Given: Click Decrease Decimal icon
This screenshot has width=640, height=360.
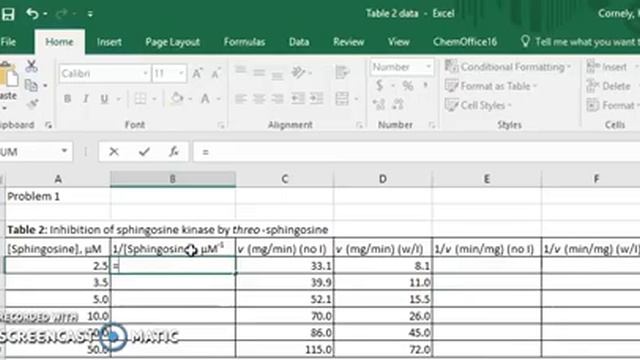Looking at the screenshot, I should click(x=398, y=104).
